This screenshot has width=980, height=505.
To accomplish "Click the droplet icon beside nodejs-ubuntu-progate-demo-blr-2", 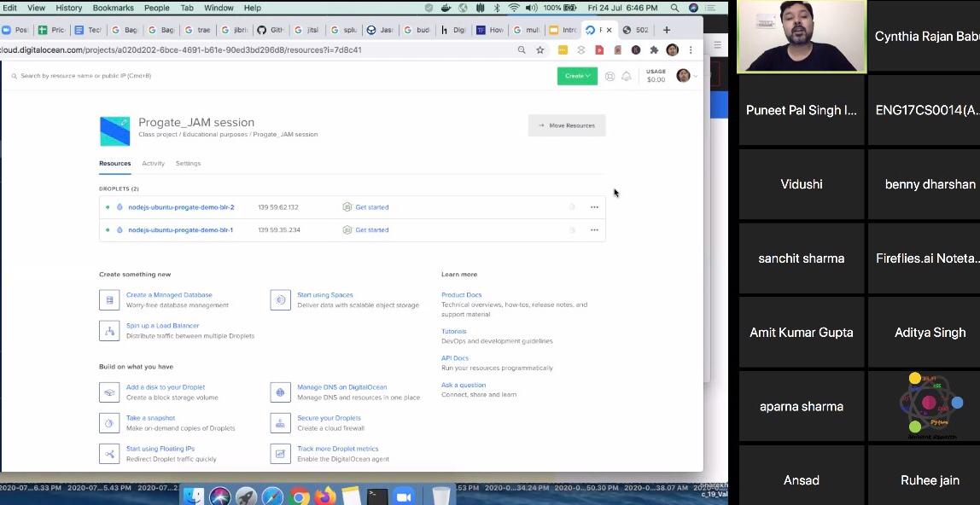I will coord(118,206).
